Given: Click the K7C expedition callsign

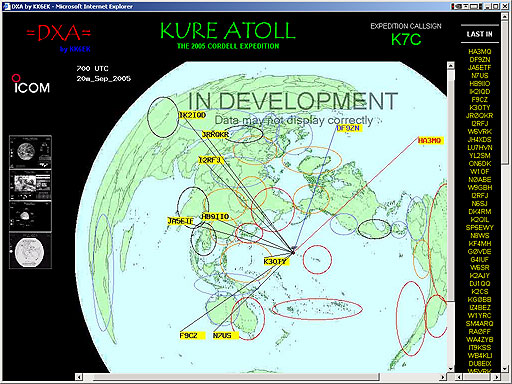Looking at the screenshot, I should coord(406,39).
